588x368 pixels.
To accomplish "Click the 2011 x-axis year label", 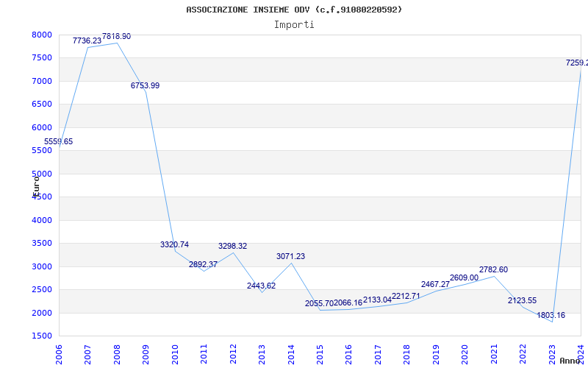I will (x=204, y=355).
